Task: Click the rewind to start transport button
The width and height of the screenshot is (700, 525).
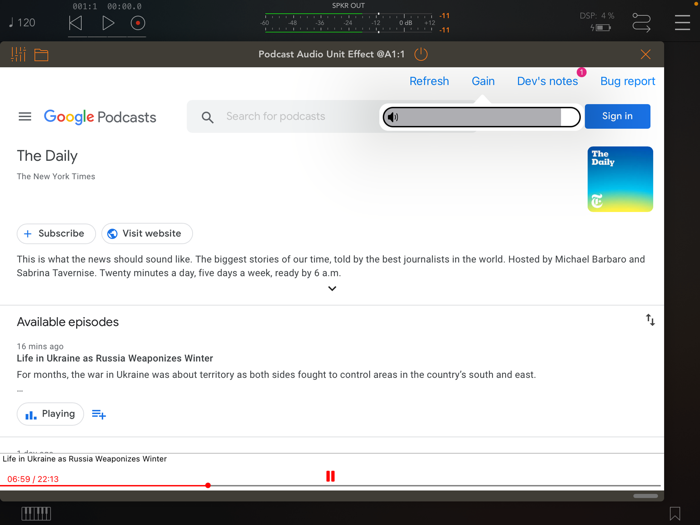Action: point(75,23)
